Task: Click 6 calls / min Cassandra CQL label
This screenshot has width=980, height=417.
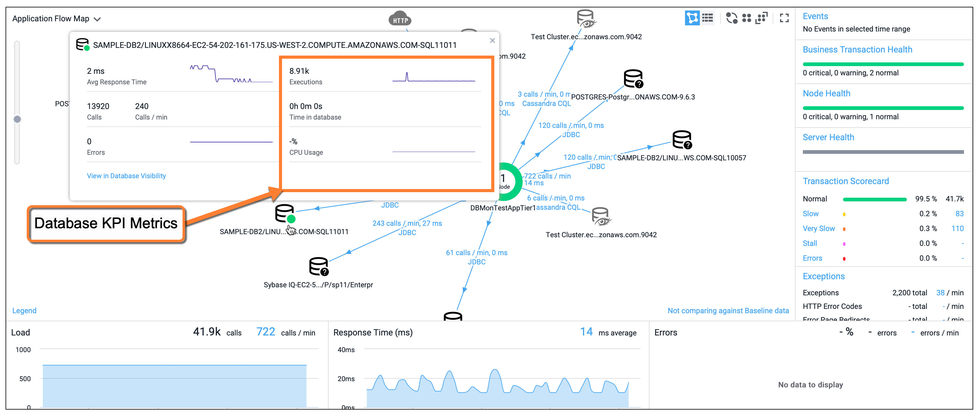Action: click(556, 203)
